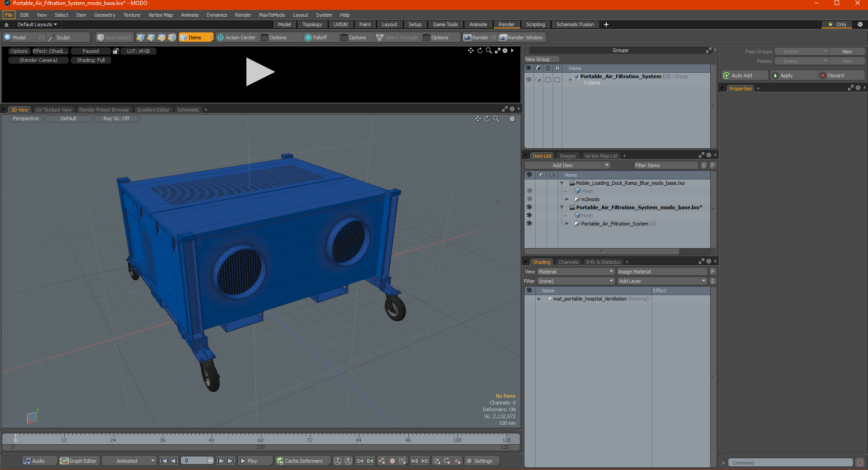Step to previous frame
The image size is (868, 470).
[x=174, y=461]
